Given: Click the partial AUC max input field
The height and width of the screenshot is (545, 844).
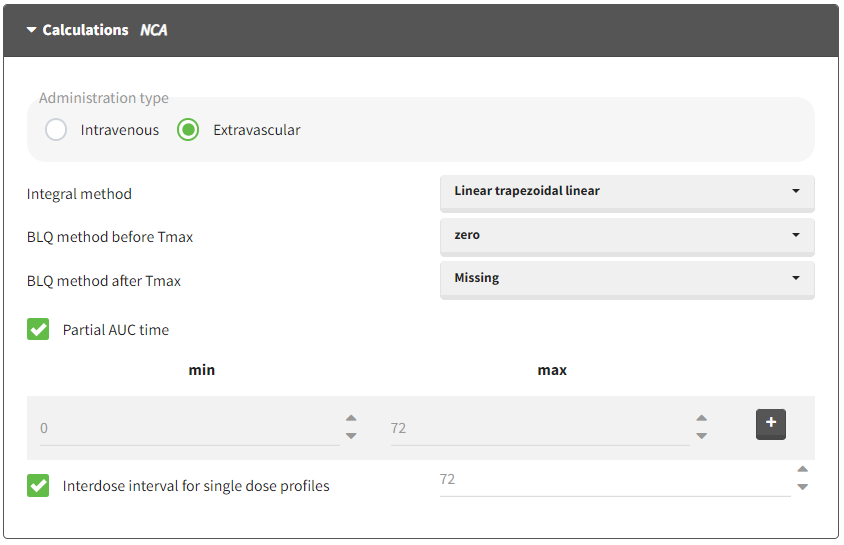Looking at the screenshot, I should point(535,428).
